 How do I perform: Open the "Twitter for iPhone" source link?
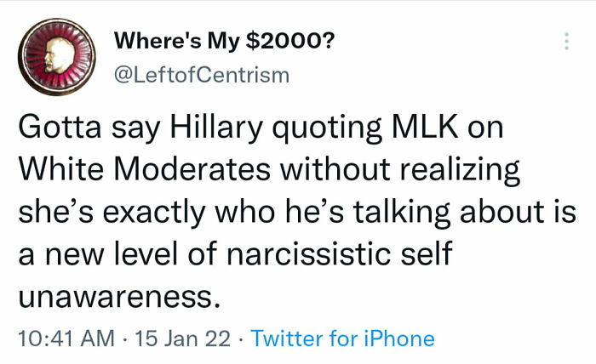pos(343,338)
